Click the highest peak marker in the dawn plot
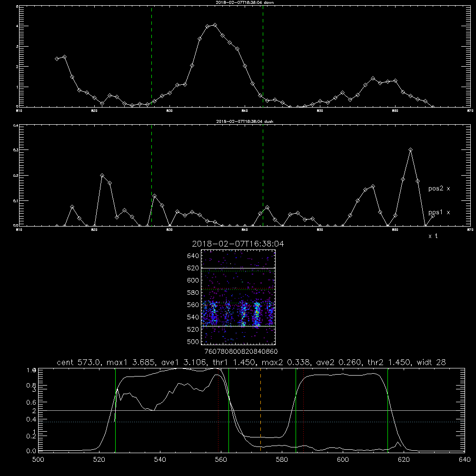Screen dimensions: 476x476 tap(215, 25)
